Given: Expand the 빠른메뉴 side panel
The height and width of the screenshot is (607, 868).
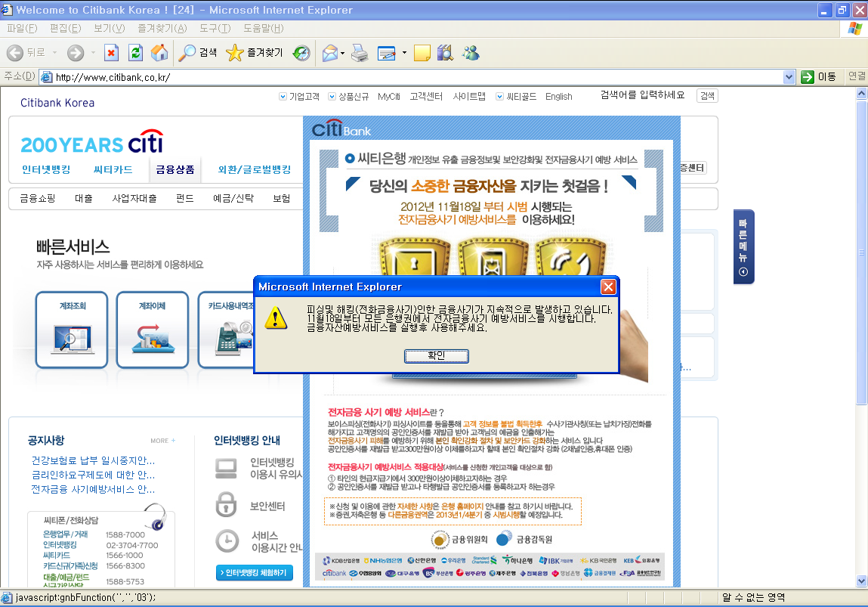Looking at the screenshot, I should click(x=743, y=247).
